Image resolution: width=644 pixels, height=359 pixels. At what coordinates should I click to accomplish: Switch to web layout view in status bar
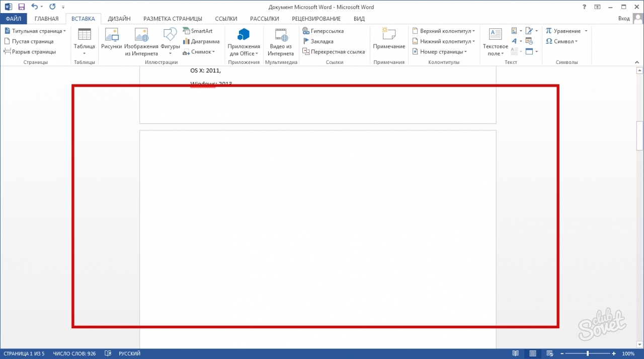[550, 353]
